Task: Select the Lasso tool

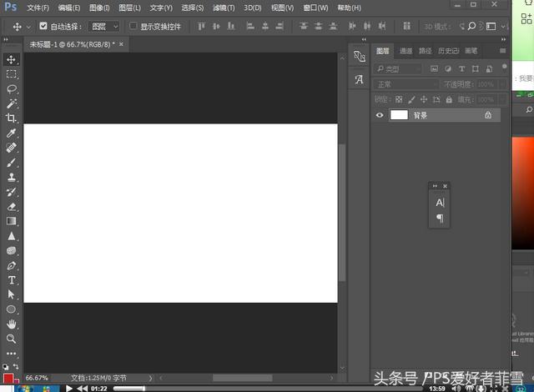Action: (12, 88)
